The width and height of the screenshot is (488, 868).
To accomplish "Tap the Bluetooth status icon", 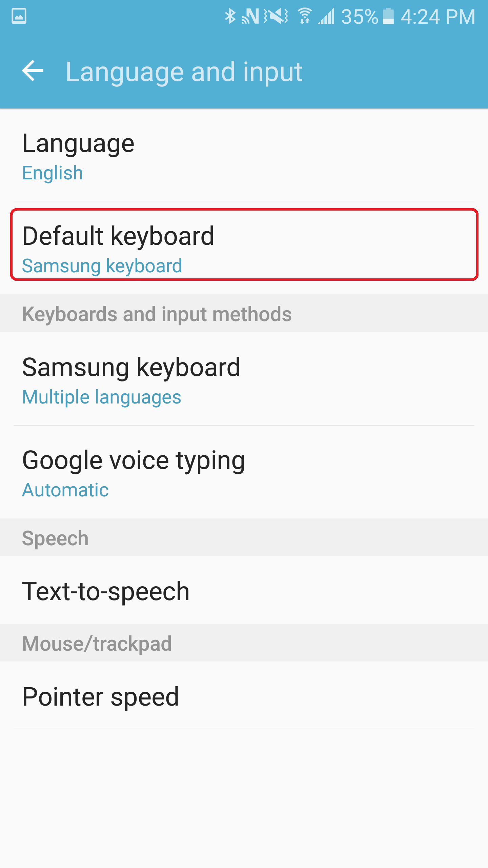I will click(230, 16).
